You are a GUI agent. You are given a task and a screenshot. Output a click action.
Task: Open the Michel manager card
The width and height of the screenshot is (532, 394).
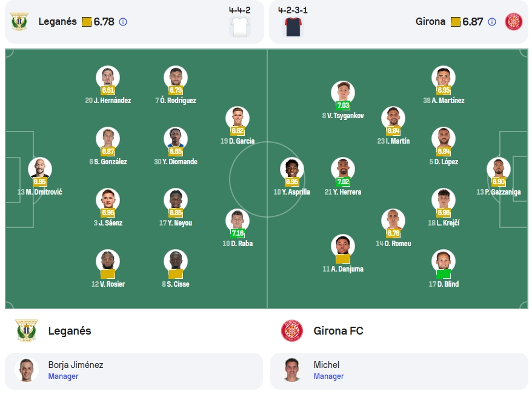(x=399, y=371)
